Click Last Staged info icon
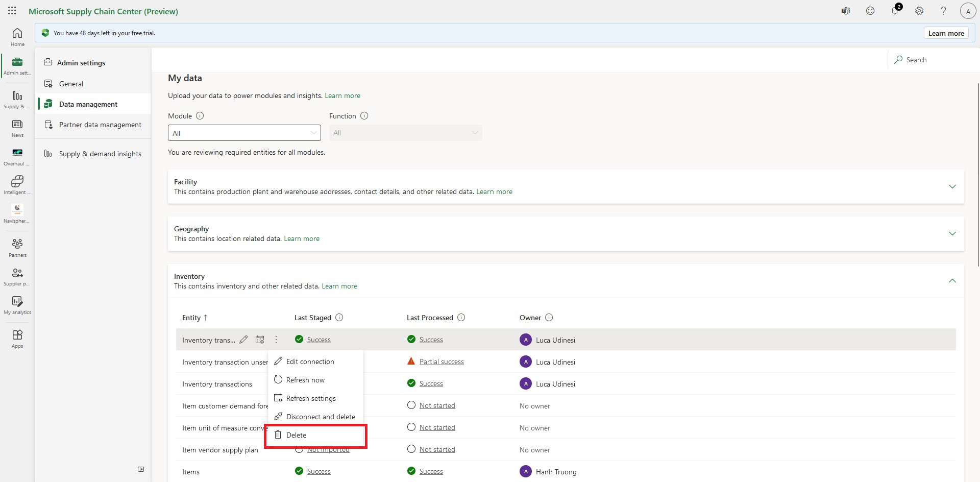 click(x=339, y=318)
